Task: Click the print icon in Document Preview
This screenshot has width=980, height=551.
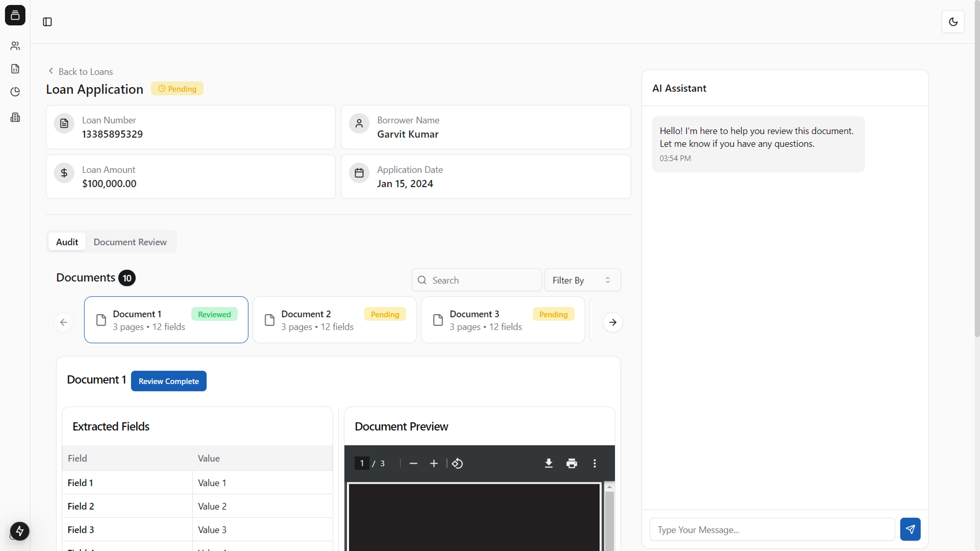Action: click(571, 463)
